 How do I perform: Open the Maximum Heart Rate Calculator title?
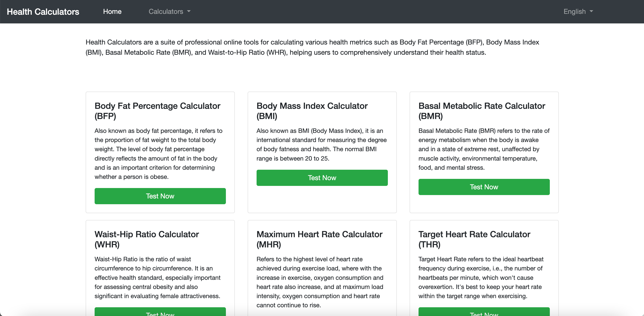click(x=319, y=239)
